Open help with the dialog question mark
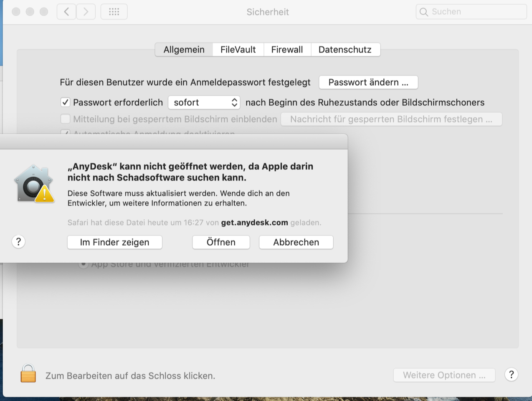The width and height of the screenshot is (532, 401). (x=18, y=241)
